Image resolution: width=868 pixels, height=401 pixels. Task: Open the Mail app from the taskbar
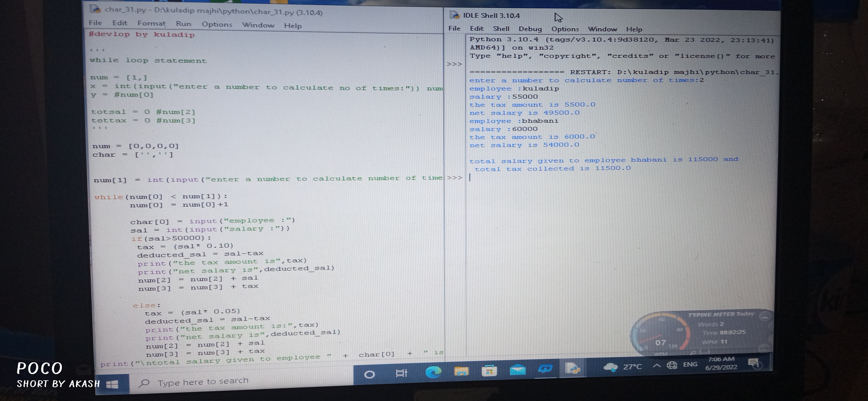click(517, 370)
